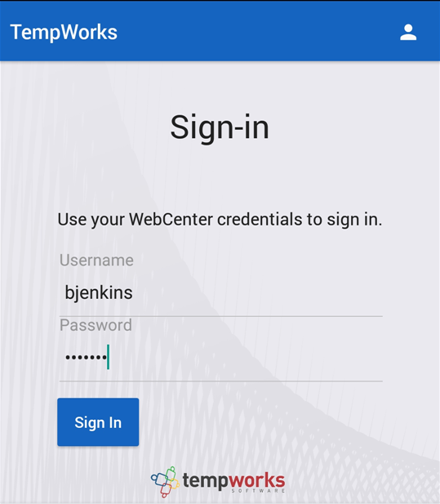Click the masked password dots

(86, 357)
